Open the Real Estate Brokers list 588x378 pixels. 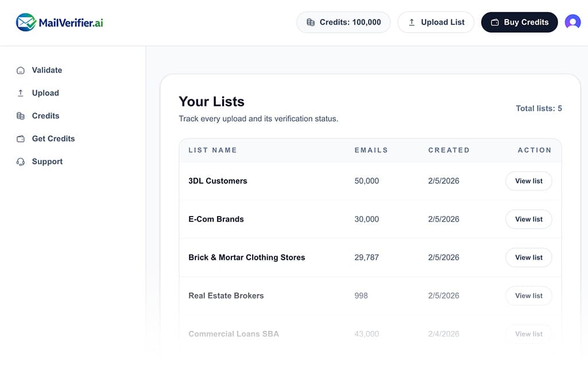coord(528,295)
